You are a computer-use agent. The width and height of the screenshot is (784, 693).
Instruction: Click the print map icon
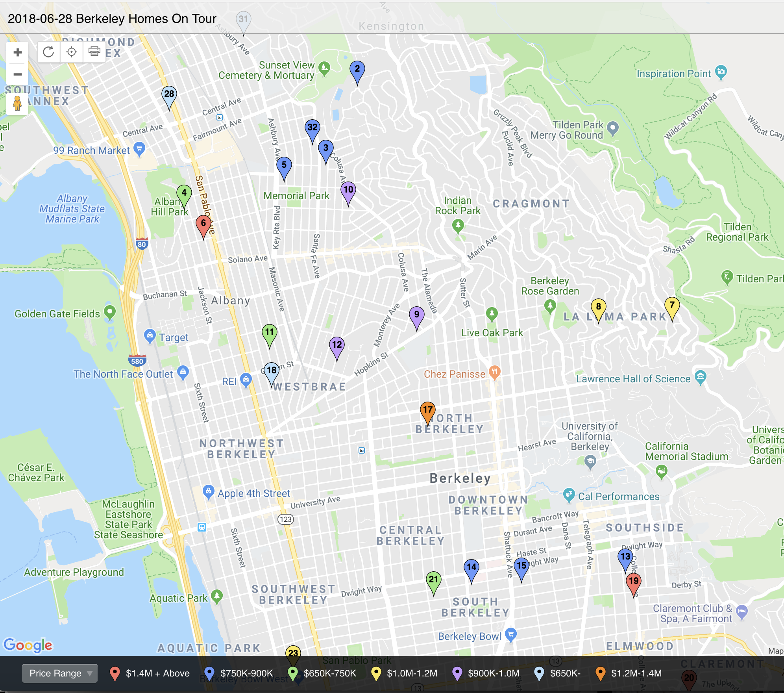pos(94,52)
